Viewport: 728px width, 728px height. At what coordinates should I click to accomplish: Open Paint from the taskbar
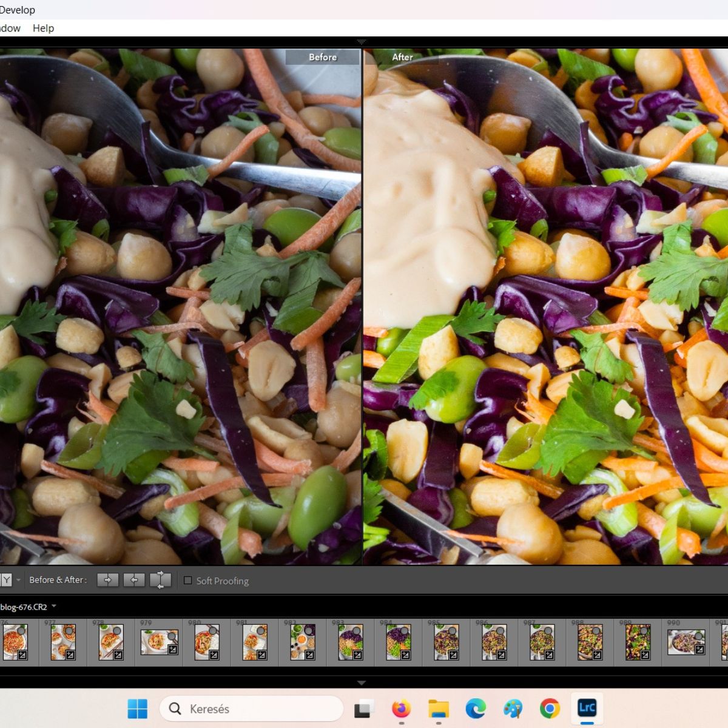coord(513,709)
